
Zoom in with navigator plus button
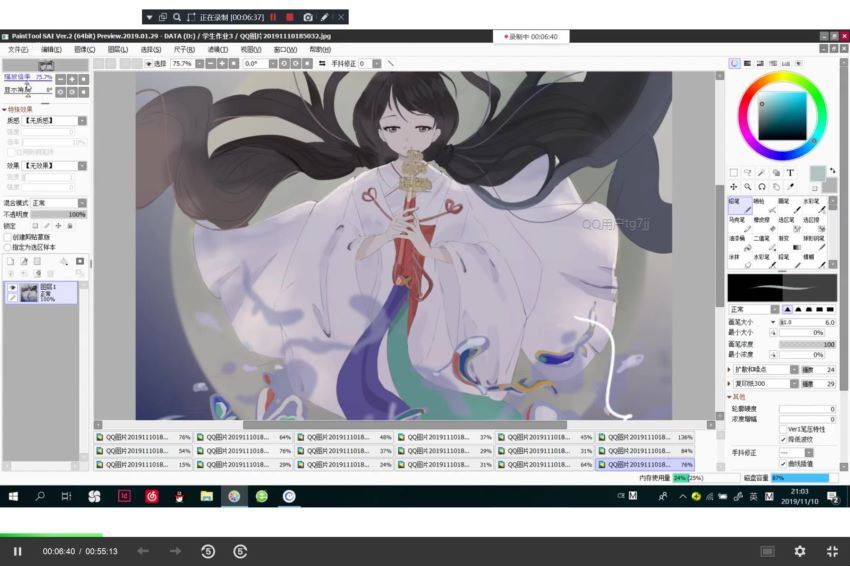[x=72, y=79]
